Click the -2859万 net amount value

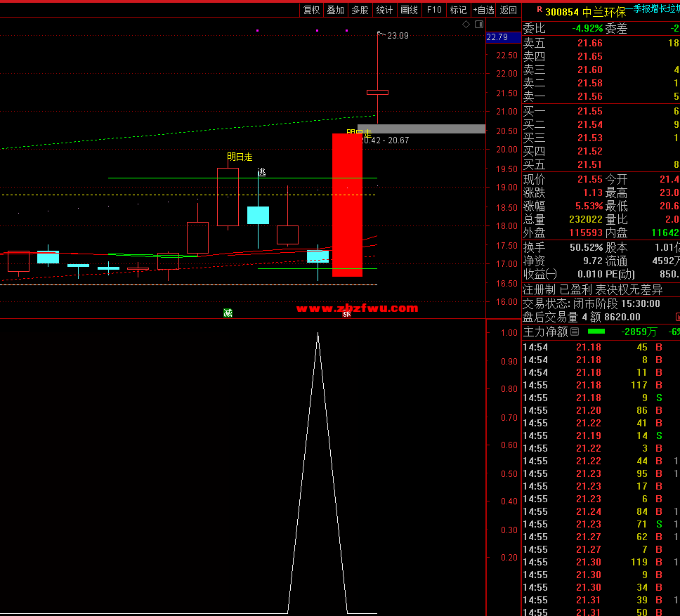(x=639, y=332)
